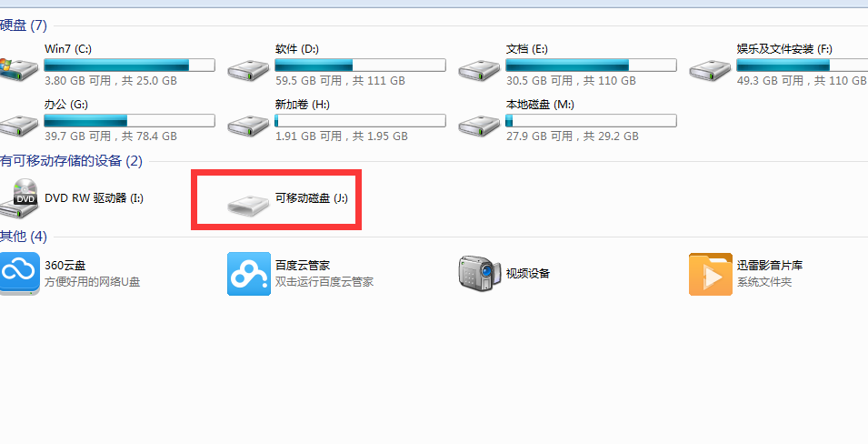Click the 双击运行百度云管家 description text
Screen dimensions: 868x444
[x=324, y=281]
